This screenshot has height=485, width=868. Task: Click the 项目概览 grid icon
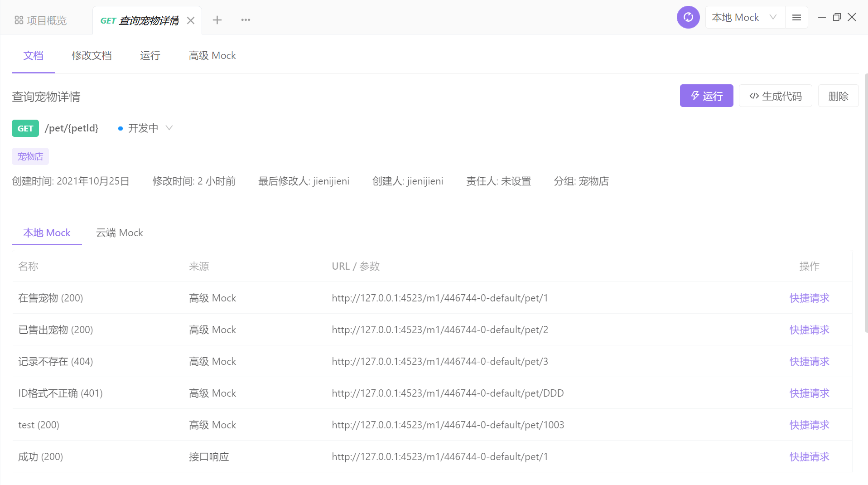point(19,20)
